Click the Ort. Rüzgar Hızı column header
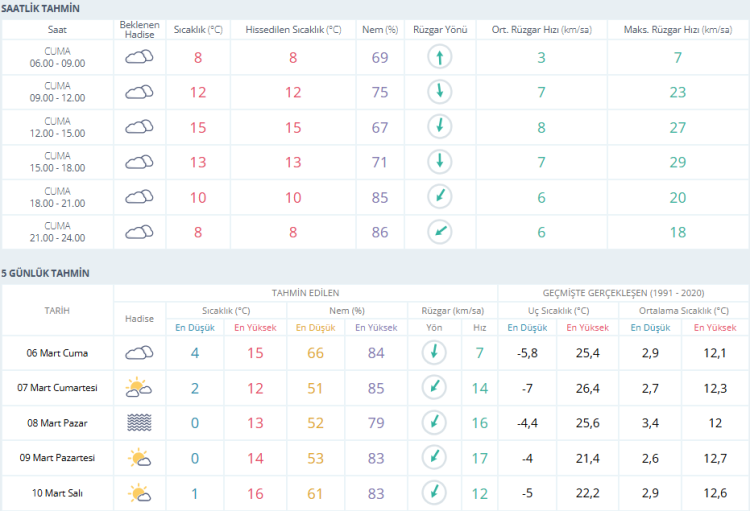The height and width of the screenshot is (511, 750). pyautogui.click(x=541, y=30)
